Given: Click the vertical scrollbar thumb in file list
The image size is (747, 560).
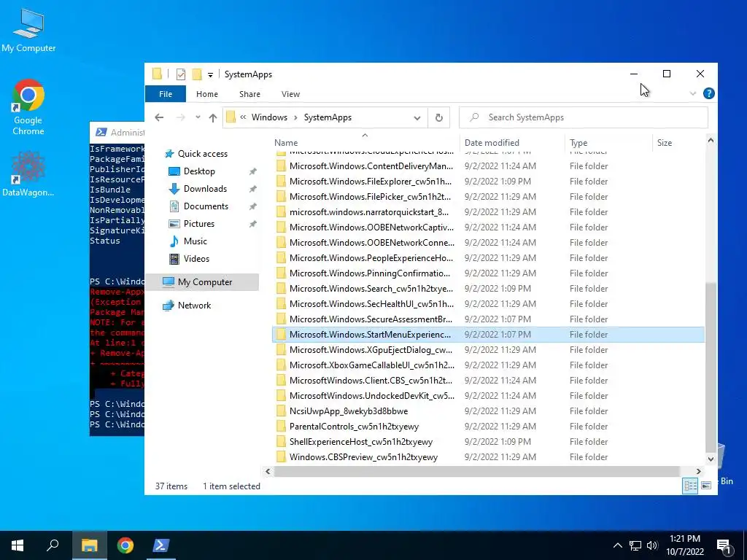Looking at the screenshot, I should point(711,367).
